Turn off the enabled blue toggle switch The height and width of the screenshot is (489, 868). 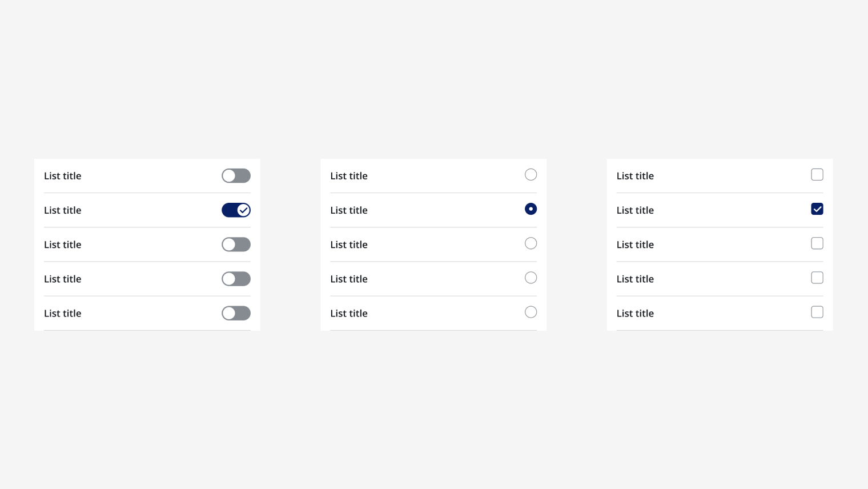(x=236, y=210)
